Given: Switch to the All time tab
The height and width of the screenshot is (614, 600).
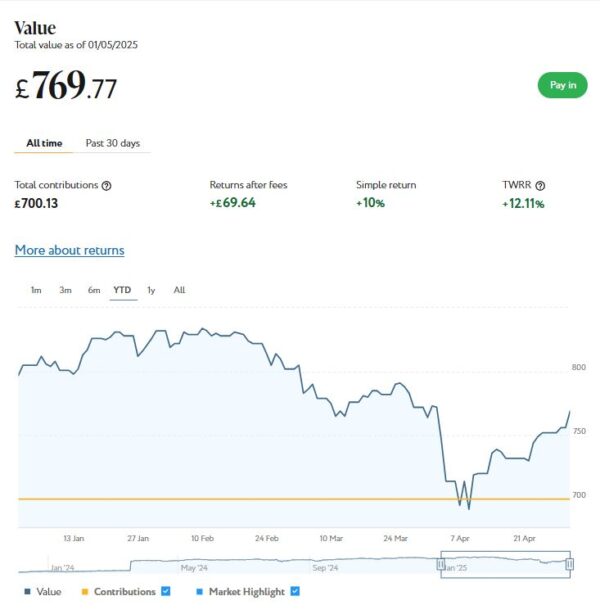Looking at the screenshot, I should pyautogui.click(x=44, y=143).
